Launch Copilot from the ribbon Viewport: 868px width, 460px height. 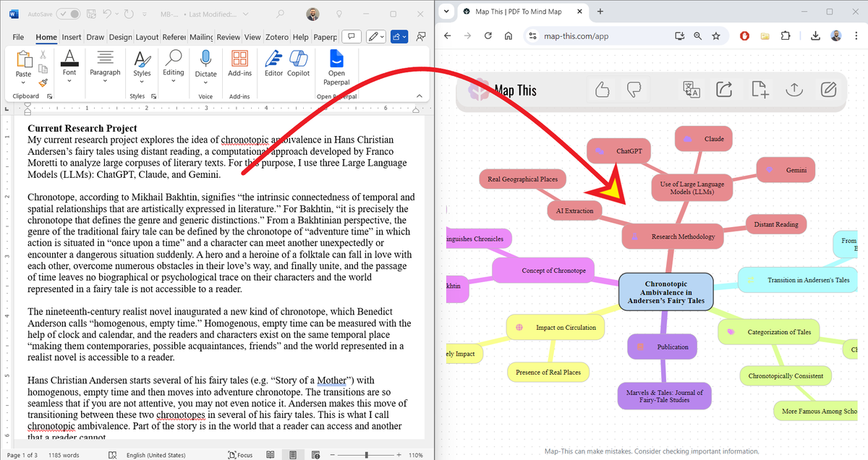pos(298,64)
